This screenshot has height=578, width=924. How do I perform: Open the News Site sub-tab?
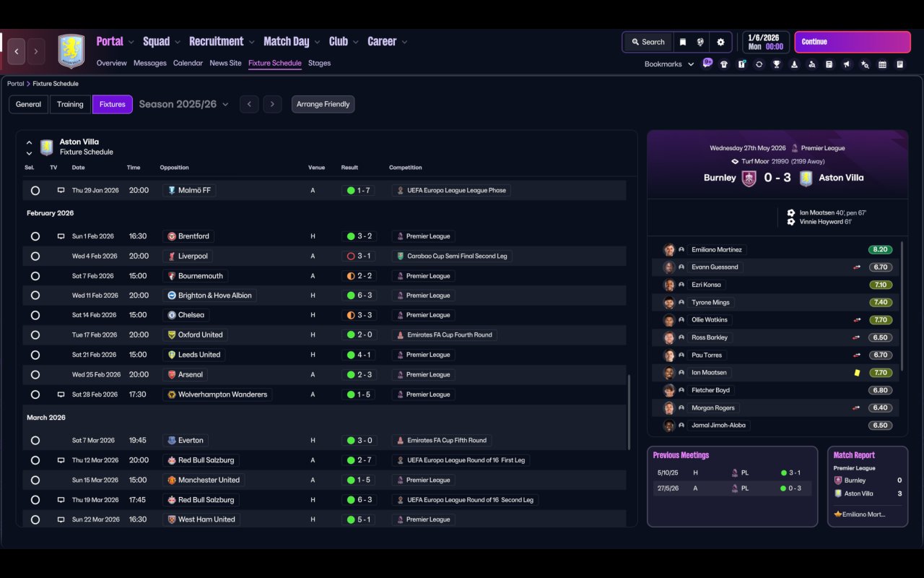coord(225,63)
